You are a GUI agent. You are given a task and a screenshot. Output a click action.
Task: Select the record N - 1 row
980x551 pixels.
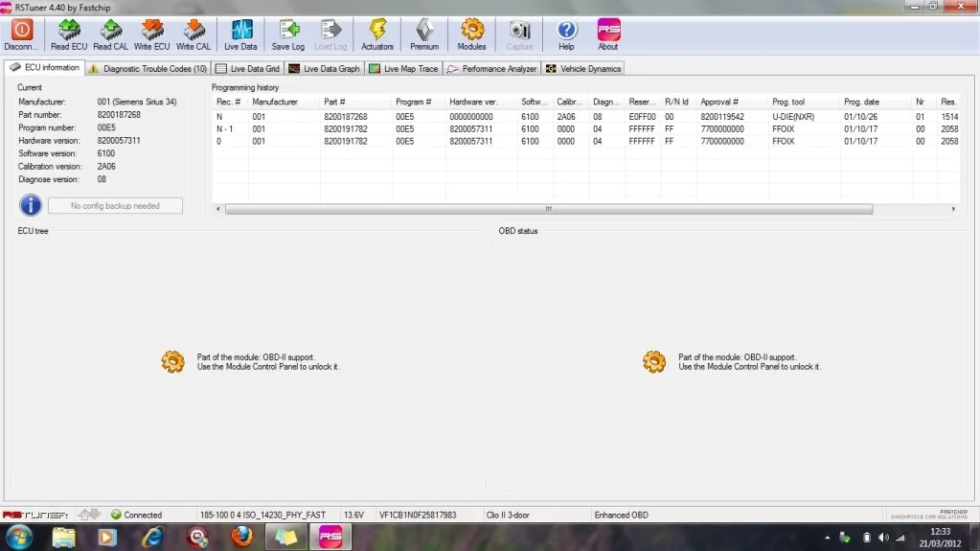pyautogui.click(x=586, y=128)
